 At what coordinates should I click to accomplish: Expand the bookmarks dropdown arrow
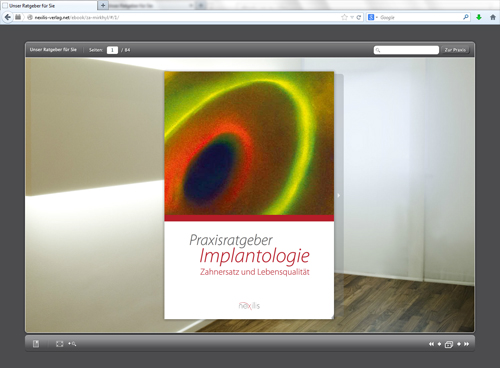pyautogui.click(x=352, y=17)
